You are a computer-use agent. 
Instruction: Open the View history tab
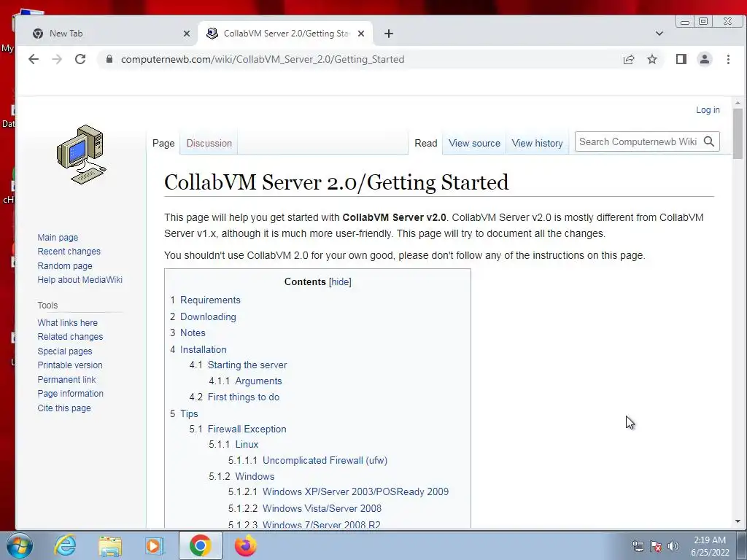[538, 143]
